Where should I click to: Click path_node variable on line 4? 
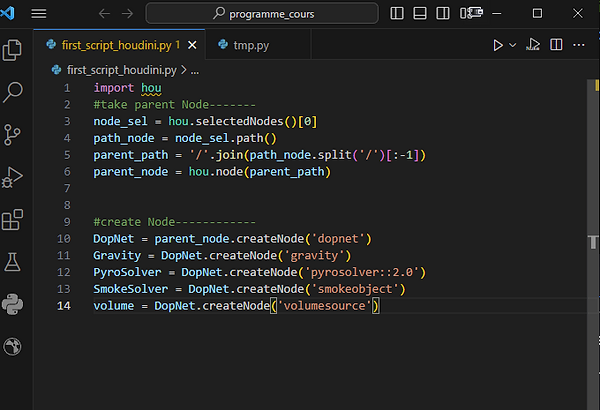(x=124, y=138)
